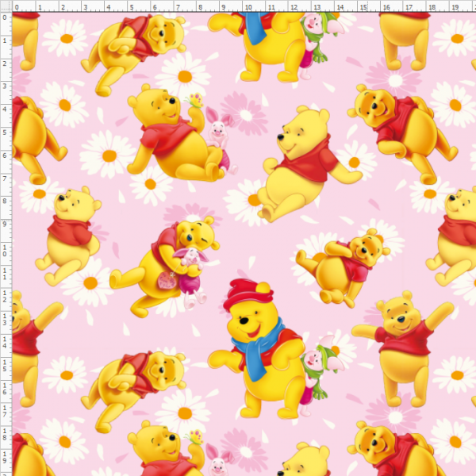Click the 14 mark on vertical ruler

5,343
